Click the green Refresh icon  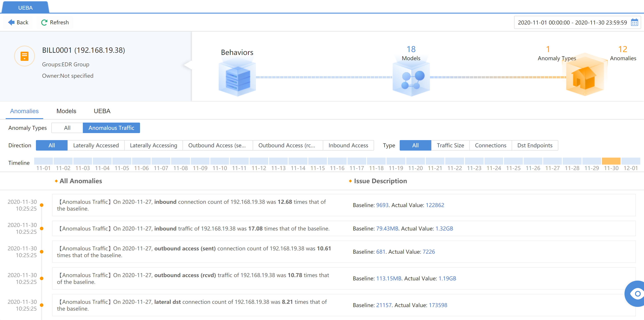coord(44,23)
